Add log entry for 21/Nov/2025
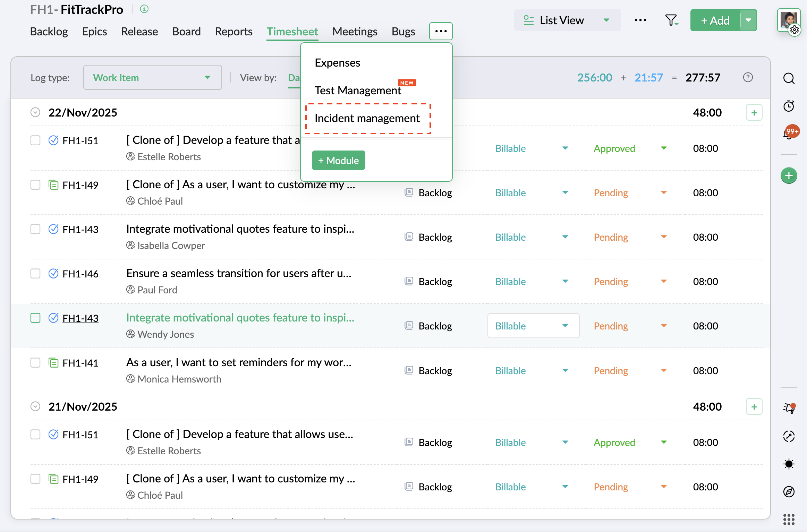The width and height of the screenshot is (807, 532). (754, 406)
